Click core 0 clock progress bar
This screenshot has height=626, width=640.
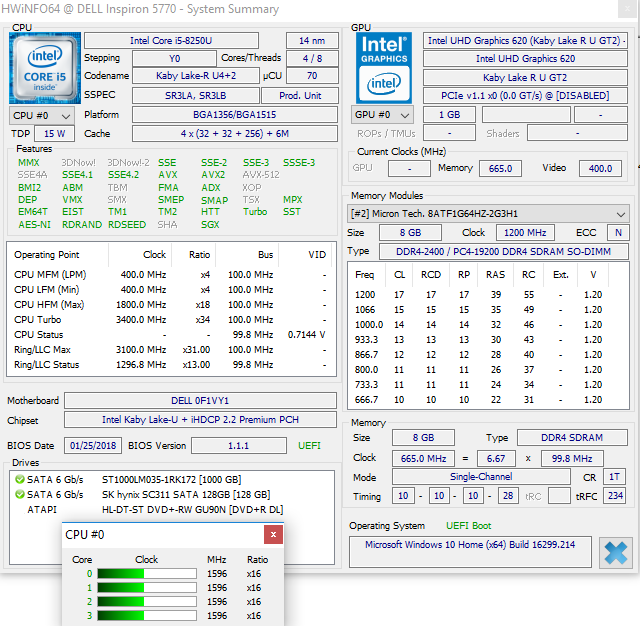click(x=147, y=574)
